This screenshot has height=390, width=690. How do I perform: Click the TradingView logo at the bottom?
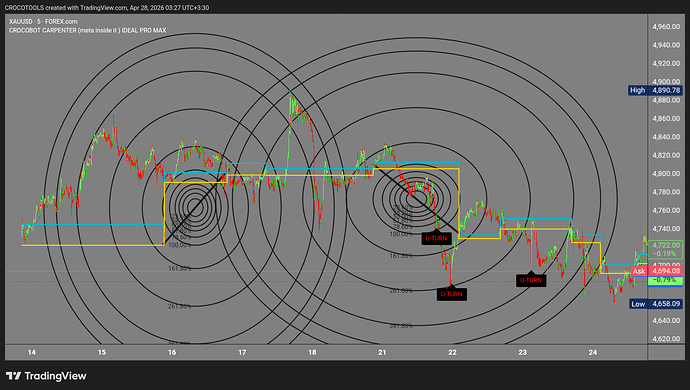(46, 376)
